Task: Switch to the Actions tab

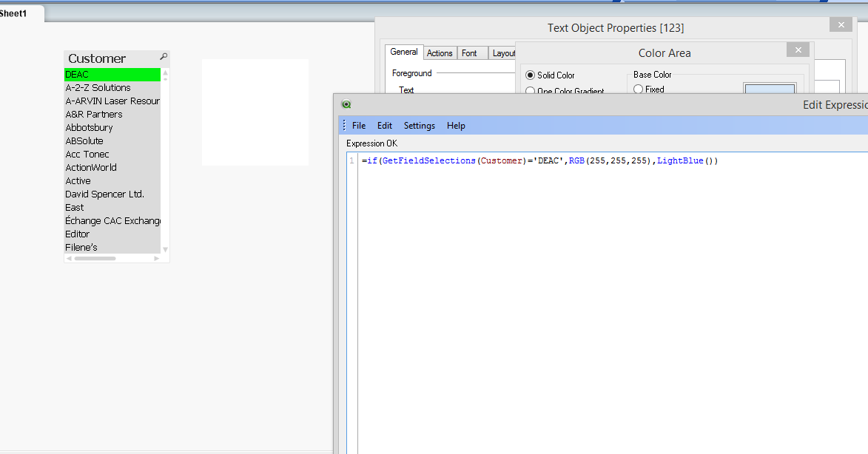Action: [440, 53]
